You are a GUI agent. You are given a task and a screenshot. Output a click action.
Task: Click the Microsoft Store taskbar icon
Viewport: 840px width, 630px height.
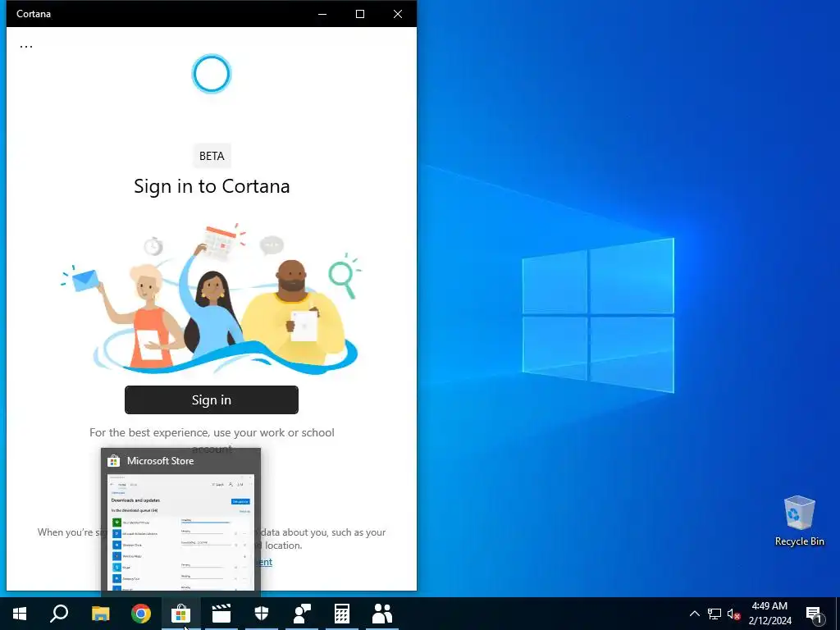coord(181,614)
